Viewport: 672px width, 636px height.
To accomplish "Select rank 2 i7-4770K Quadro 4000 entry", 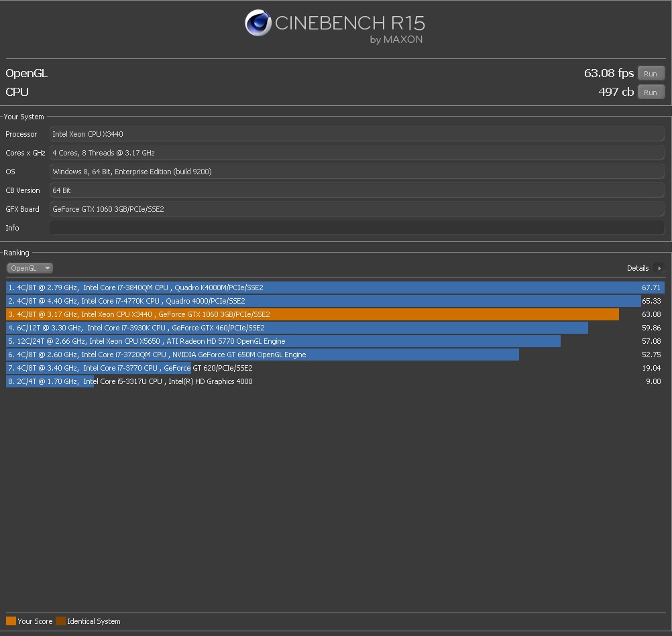I will pyautogui.click(x=322, y=301).
